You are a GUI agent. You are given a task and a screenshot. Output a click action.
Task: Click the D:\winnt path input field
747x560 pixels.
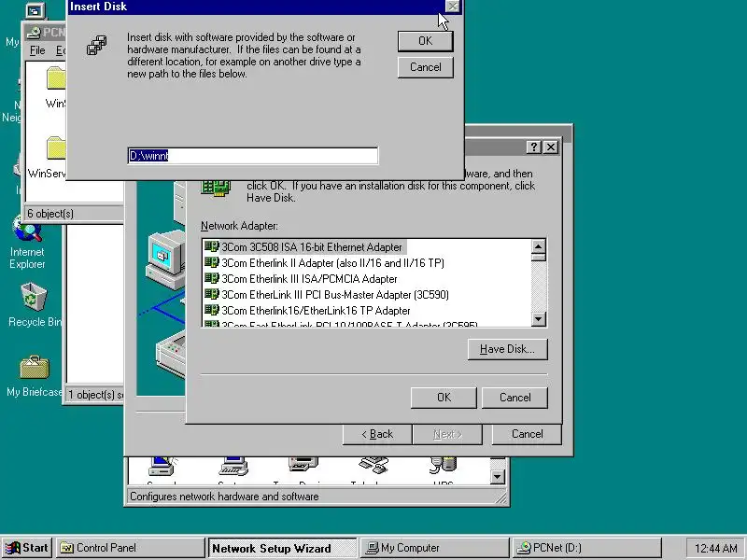tap(252, 156)
